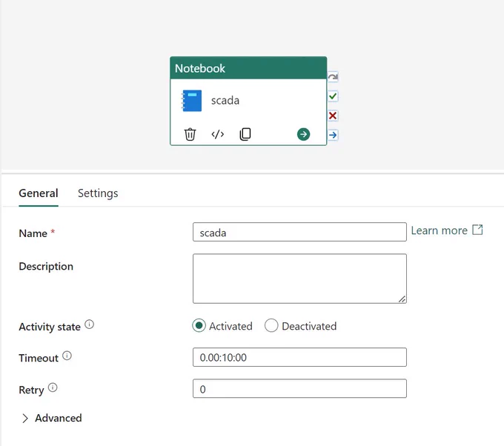Screen dimensions: 504x446
Task: Select the On fail red X connector
Action: (333, 116)
